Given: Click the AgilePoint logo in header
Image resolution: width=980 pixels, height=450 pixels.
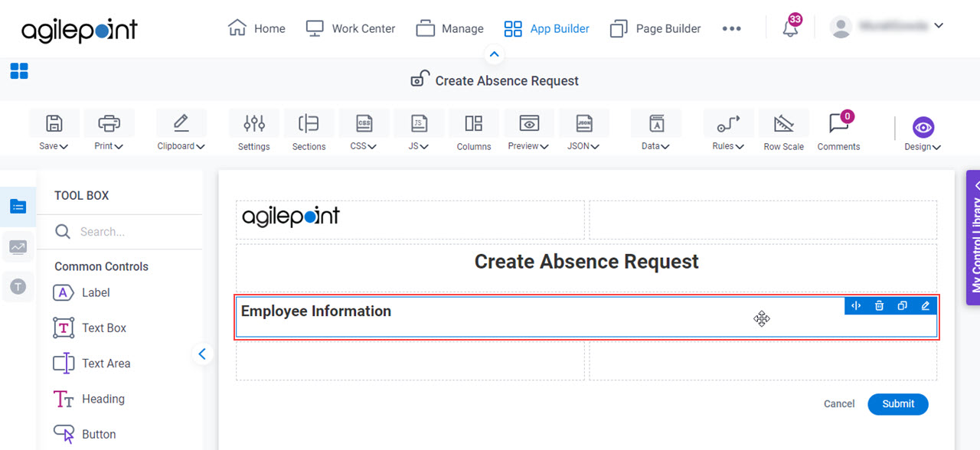Looking at the screenshot, I should point(80,29).
